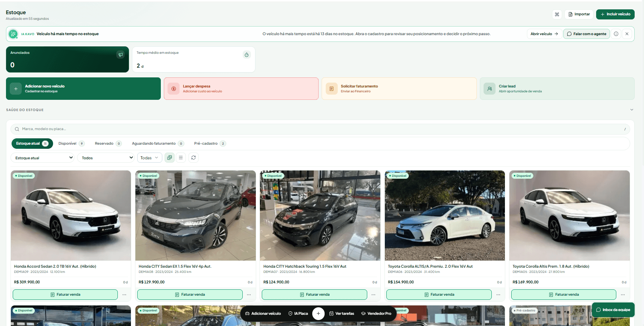This screenshot has height=326, width=644.
Task: Switch to the Pré-cadastro tab
Action: tap(210, 144)
